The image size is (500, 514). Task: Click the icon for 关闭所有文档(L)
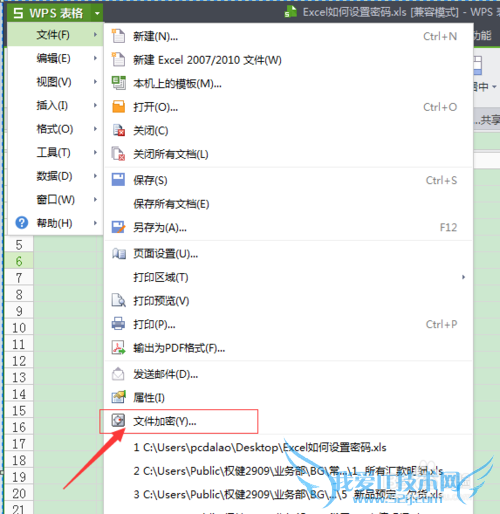[x=118, y=154]
